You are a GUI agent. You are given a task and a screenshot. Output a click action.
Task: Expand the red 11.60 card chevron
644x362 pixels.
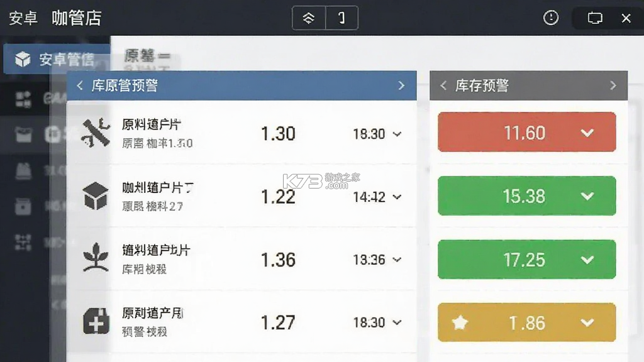587,133
